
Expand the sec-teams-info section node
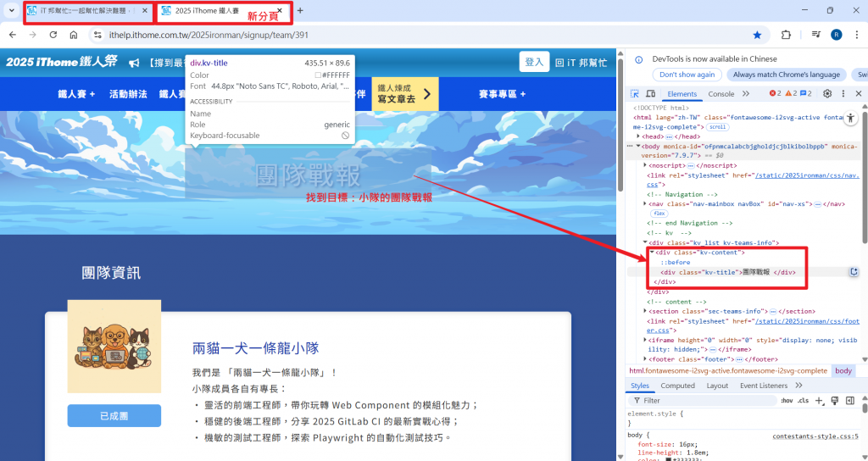[x=645, y=311]
